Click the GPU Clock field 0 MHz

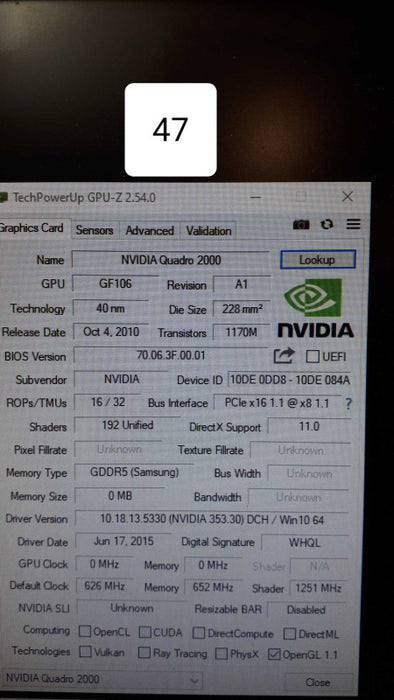(104, 564)
